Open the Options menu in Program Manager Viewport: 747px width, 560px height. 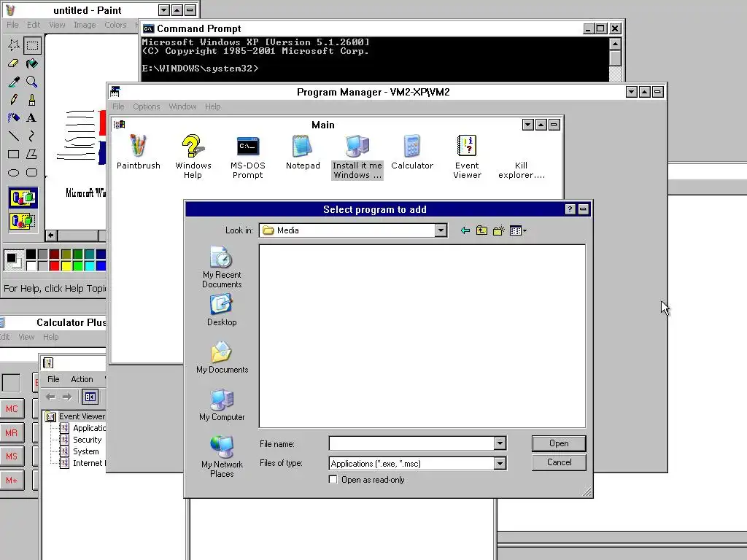[x=146, y=106]
